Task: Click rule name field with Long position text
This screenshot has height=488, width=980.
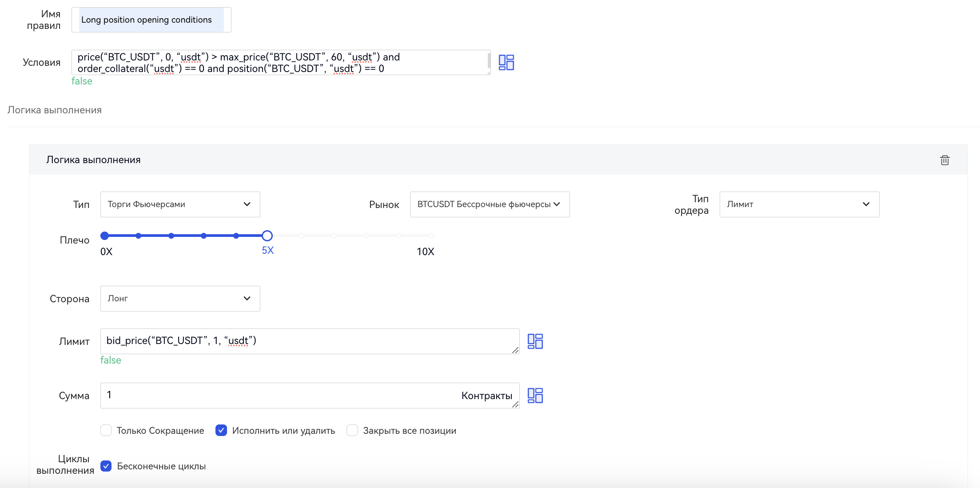Action: (x=151, y=20)
